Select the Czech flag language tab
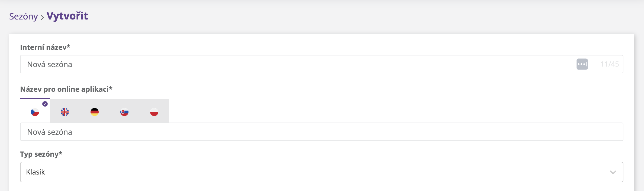The height and width of the screenshot is (191, 644). point(35,112)
